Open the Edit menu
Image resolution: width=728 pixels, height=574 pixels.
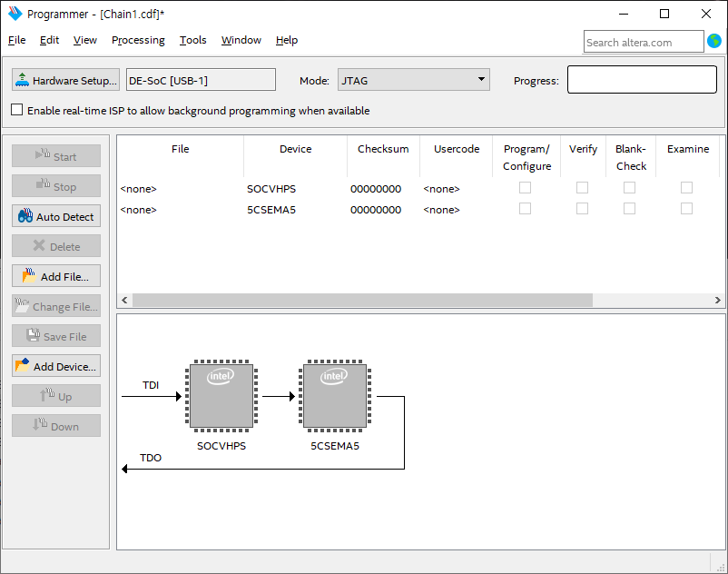tap(49, 40)
